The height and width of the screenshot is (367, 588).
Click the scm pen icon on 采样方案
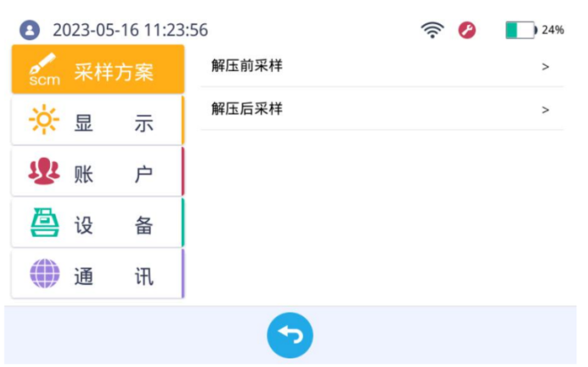(44, 70)
